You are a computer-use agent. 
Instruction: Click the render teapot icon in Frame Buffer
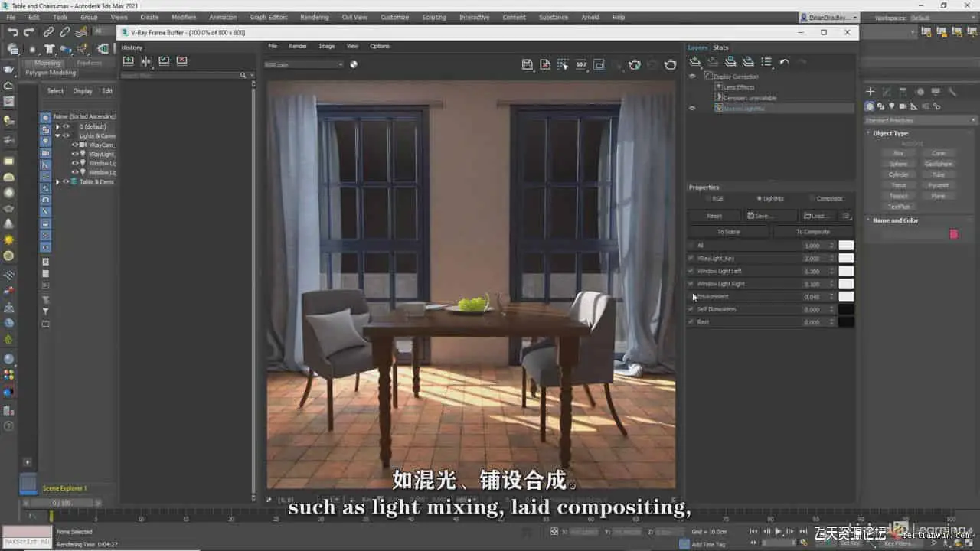[x=671, y=65]
